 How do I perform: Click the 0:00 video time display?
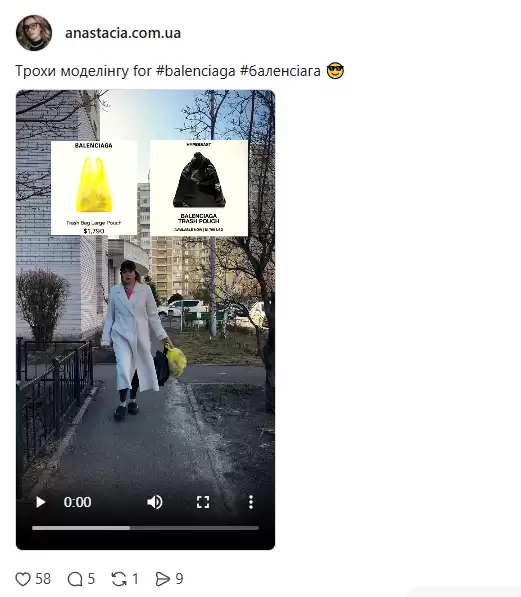coord(77,502)
